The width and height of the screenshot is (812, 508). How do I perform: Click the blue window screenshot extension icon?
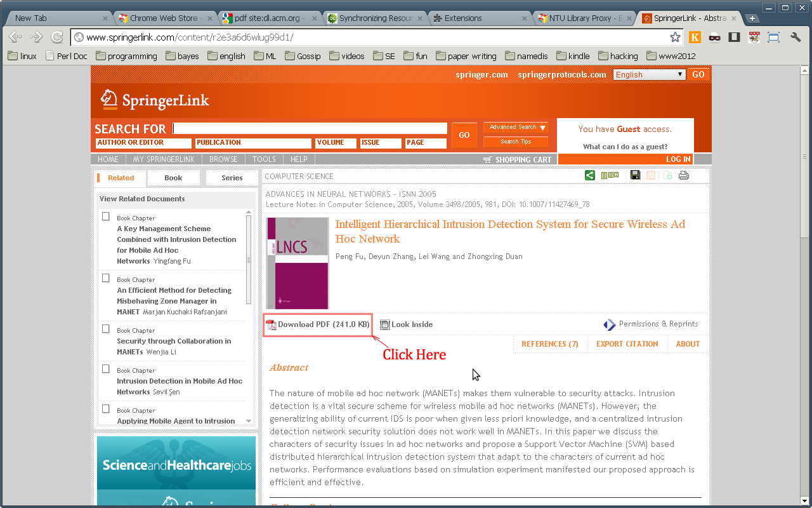click(773, 37)
